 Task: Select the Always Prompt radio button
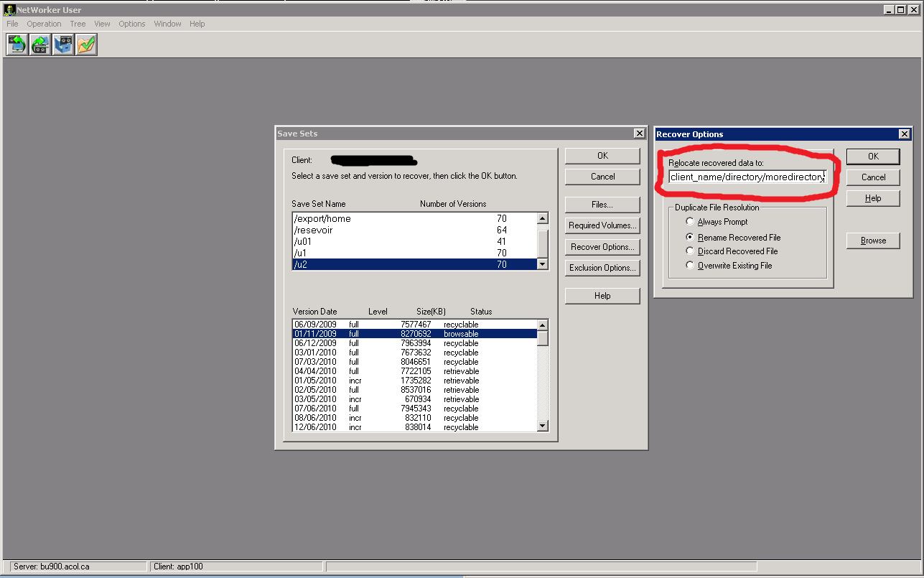[x=691, y=222]
